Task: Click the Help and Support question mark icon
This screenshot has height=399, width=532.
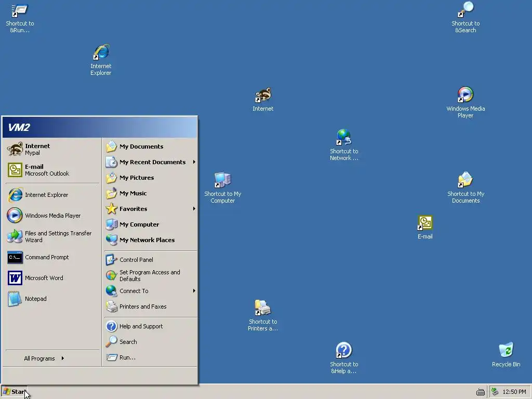Action: [111, 326]
